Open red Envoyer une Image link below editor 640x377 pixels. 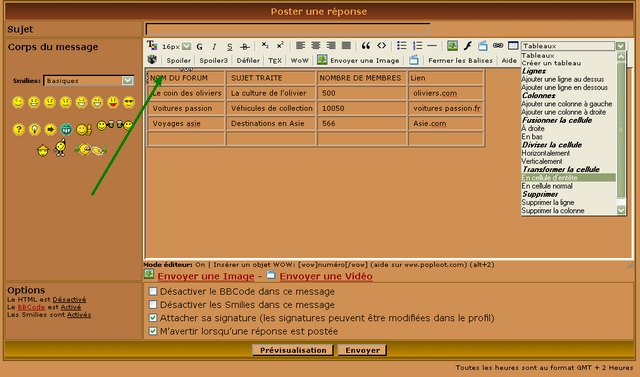pos(206,276)
